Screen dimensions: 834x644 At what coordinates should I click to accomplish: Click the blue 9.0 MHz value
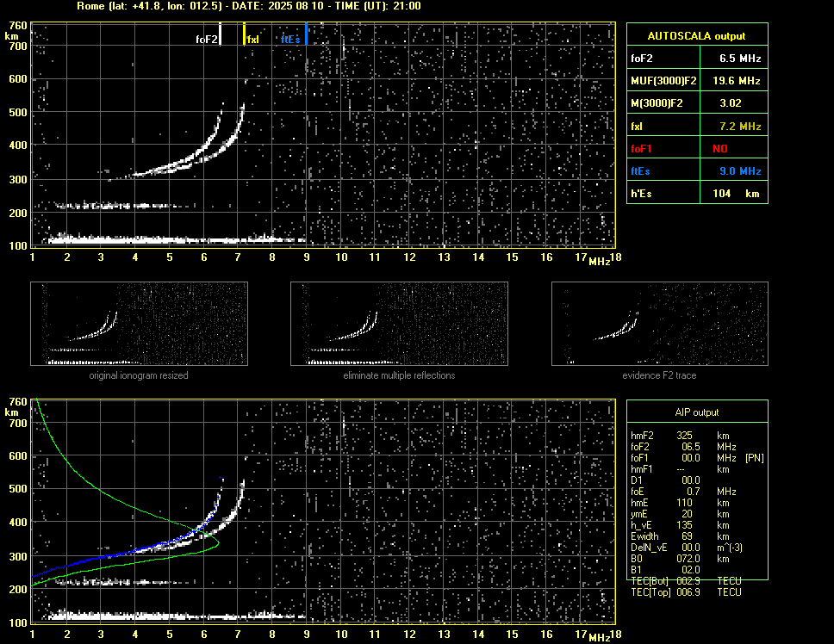point(735,171)
